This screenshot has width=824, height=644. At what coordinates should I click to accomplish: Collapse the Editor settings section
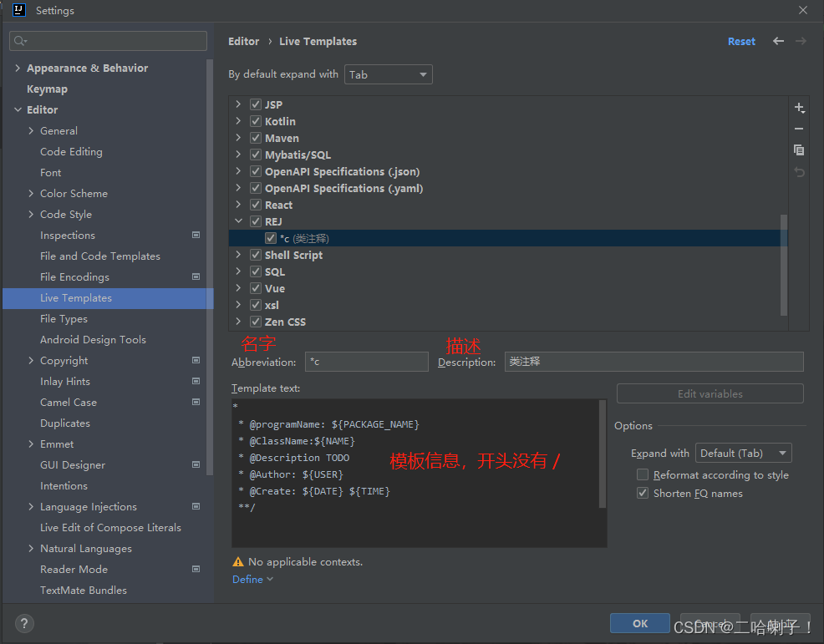pos(18,109)
